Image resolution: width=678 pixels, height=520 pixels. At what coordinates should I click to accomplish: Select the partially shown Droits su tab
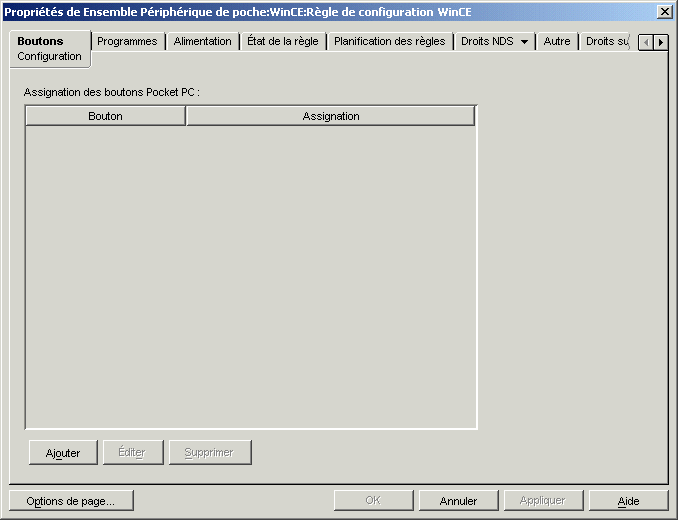605,41
